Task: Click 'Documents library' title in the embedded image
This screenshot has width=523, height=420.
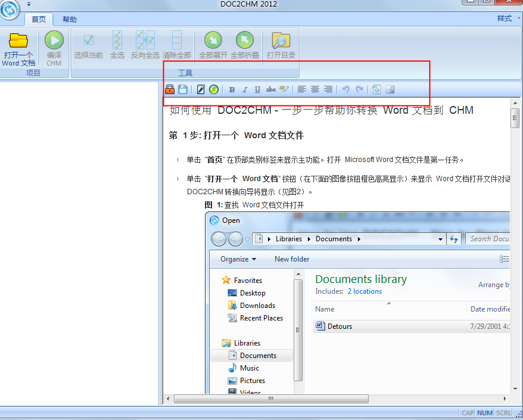Action: click(x=361, y=279)
